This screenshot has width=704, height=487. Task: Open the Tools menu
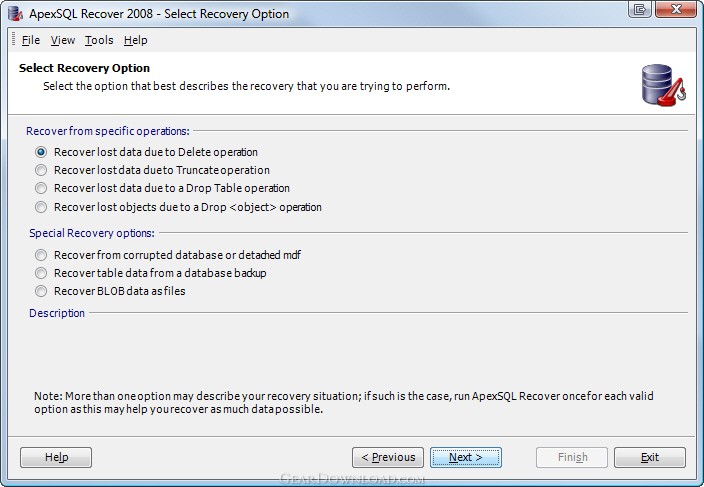point(99,40)
